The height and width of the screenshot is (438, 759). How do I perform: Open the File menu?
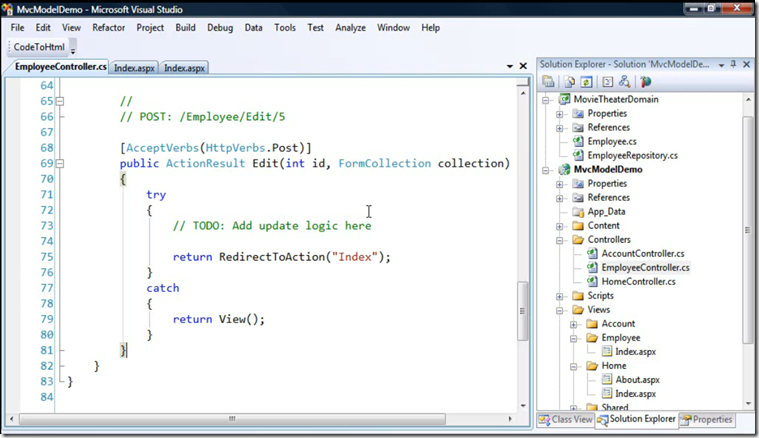click(17, 28)
